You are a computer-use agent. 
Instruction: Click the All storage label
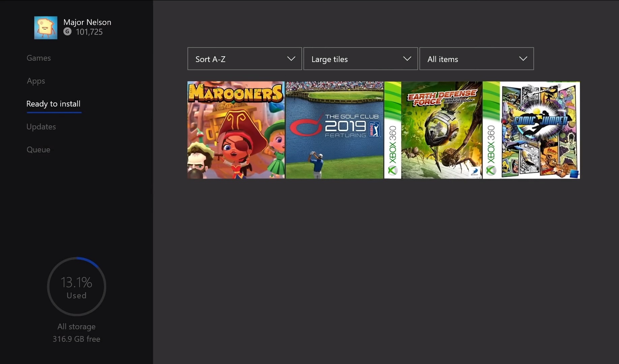77,327
